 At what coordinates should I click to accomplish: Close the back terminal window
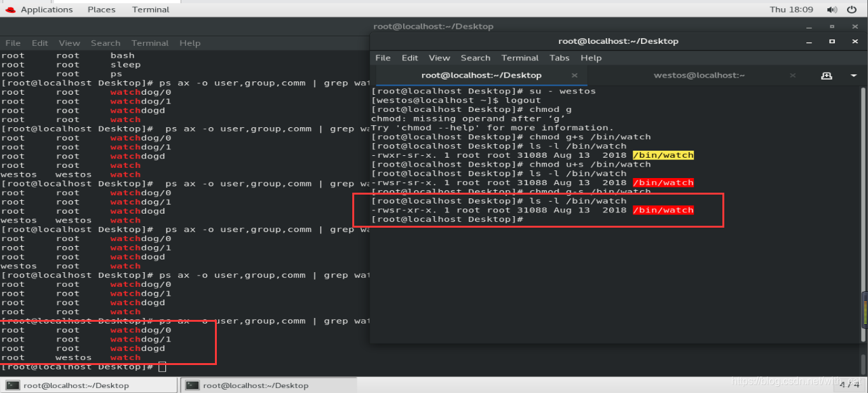[x=853, y=27]
